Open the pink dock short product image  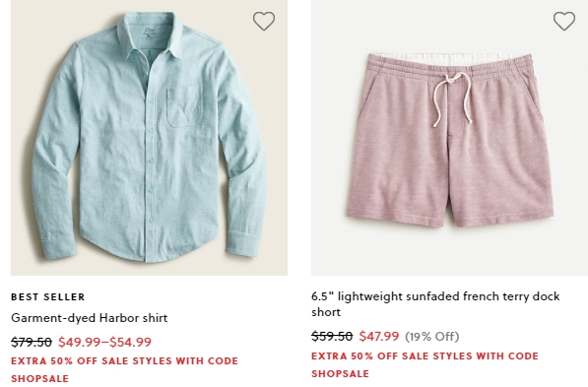[x=450, y=138]
